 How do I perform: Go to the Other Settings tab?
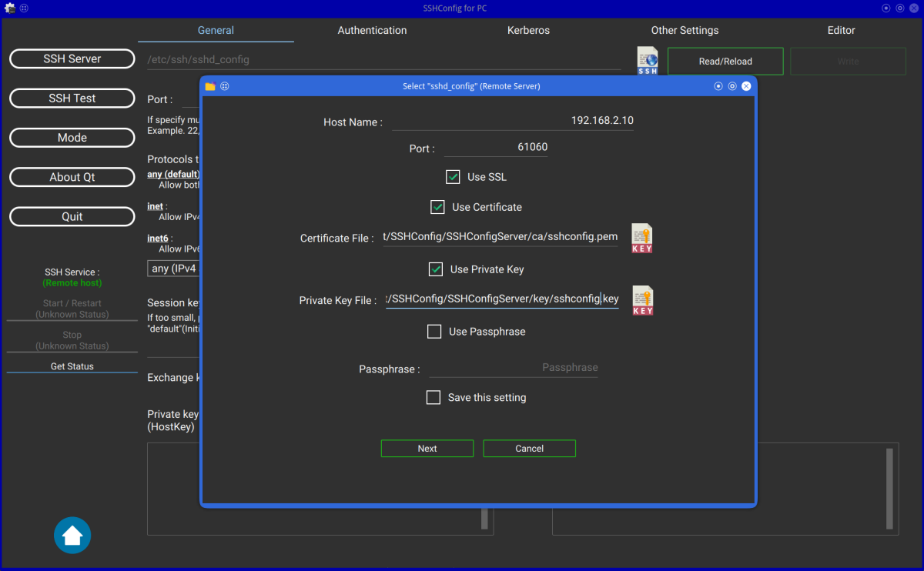[685, 31]
